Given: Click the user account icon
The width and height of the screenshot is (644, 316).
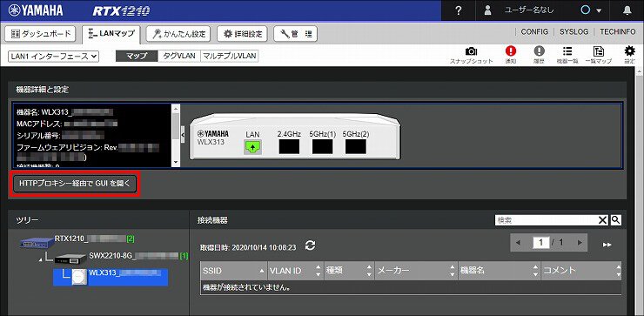Looking at the screenshot, I should tap(487, 10).
